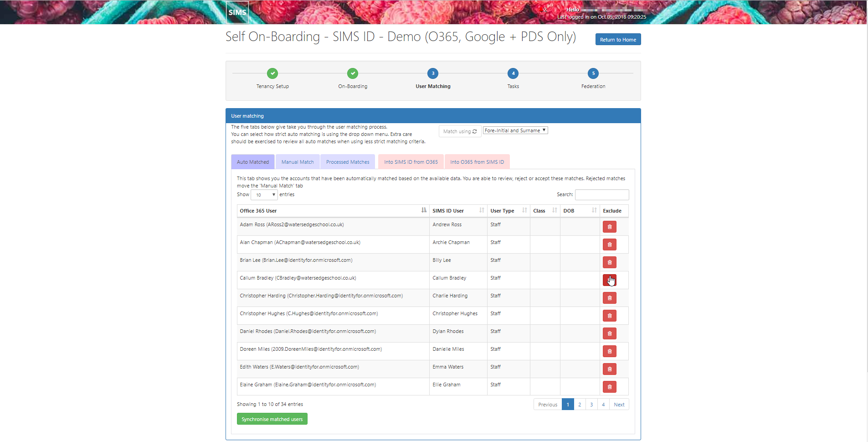Go to step 3 User Matching circle
The height and width of the screenshot is (442, 868).
(x=433, y=73)
